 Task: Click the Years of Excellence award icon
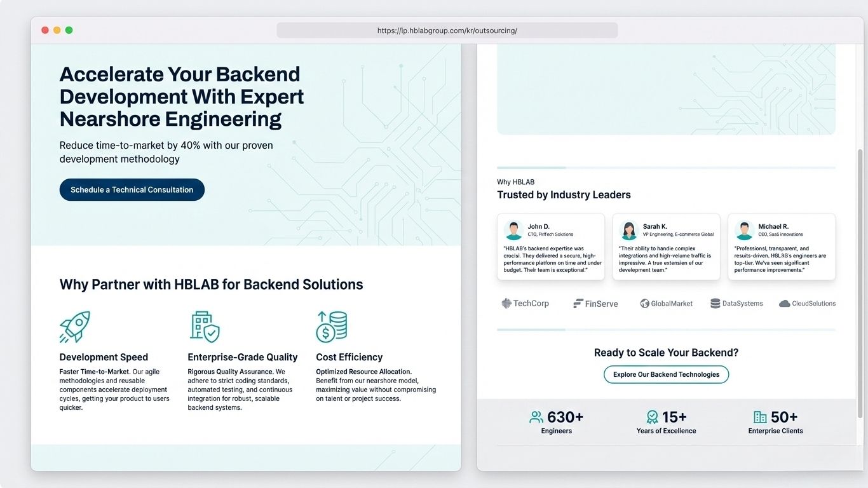652,417
